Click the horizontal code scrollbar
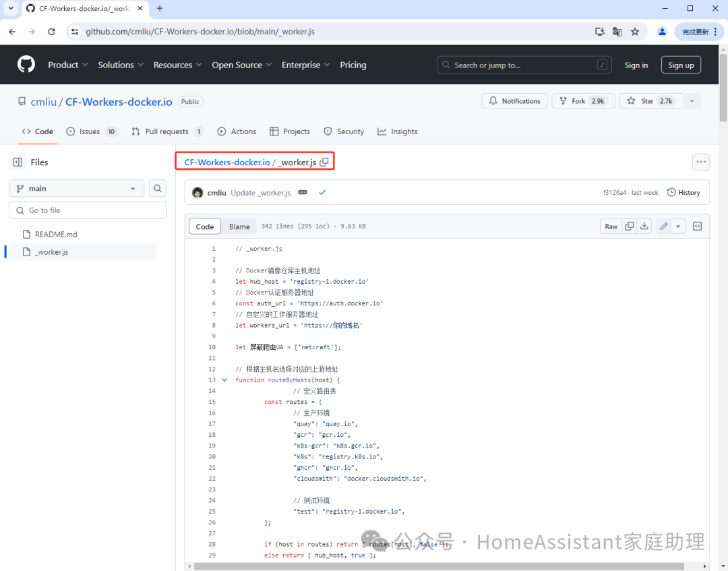 (x=439, y=566)
